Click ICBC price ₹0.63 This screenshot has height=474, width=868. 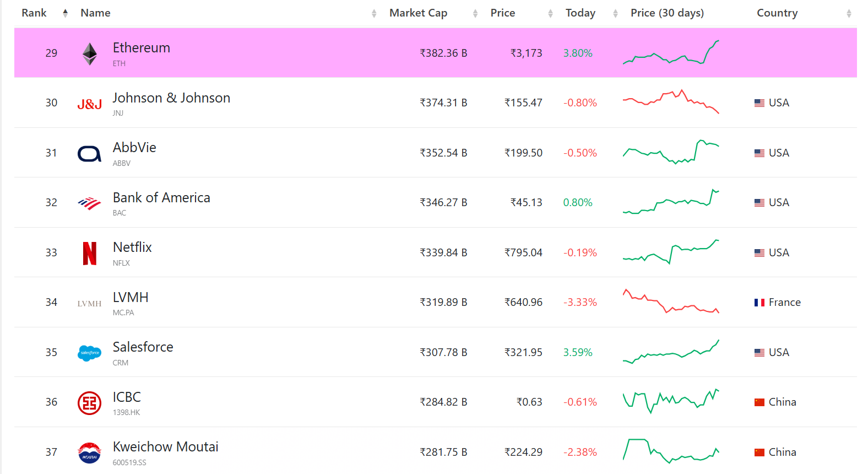529,402
